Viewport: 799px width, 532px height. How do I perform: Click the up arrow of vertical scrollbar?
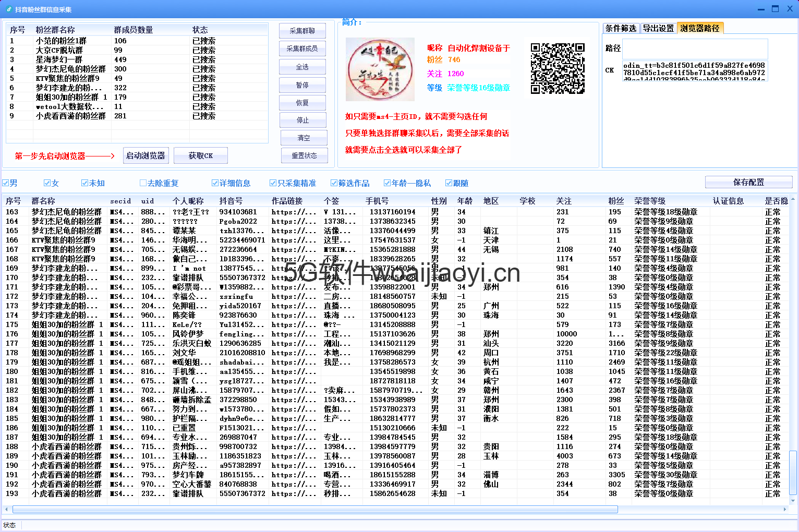point(793,199)
